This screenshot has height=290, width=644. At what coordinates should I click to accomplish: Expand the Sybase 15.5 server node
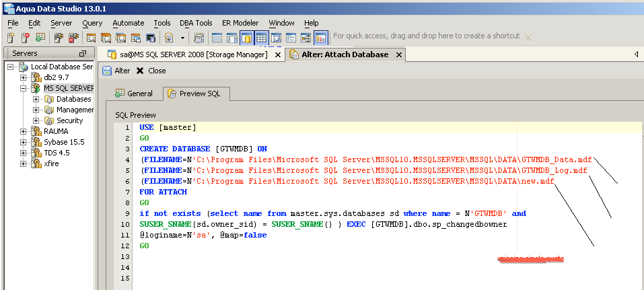point(24,142)
